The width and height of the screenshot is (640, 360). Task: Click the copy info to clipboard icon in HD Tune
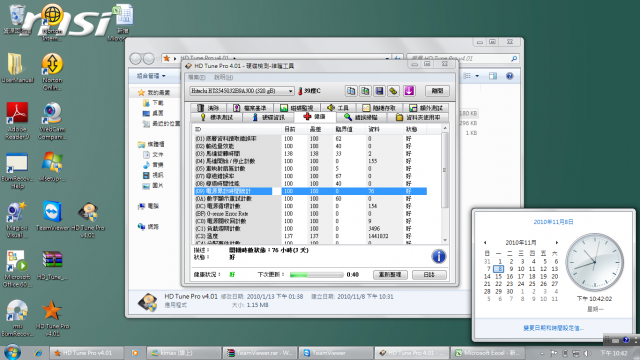point(351,91)
